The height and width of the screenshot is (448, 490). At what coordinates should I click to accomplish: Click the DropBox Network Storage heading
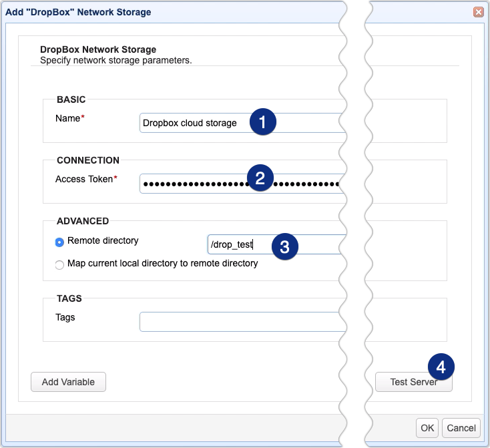pos(97,50)
